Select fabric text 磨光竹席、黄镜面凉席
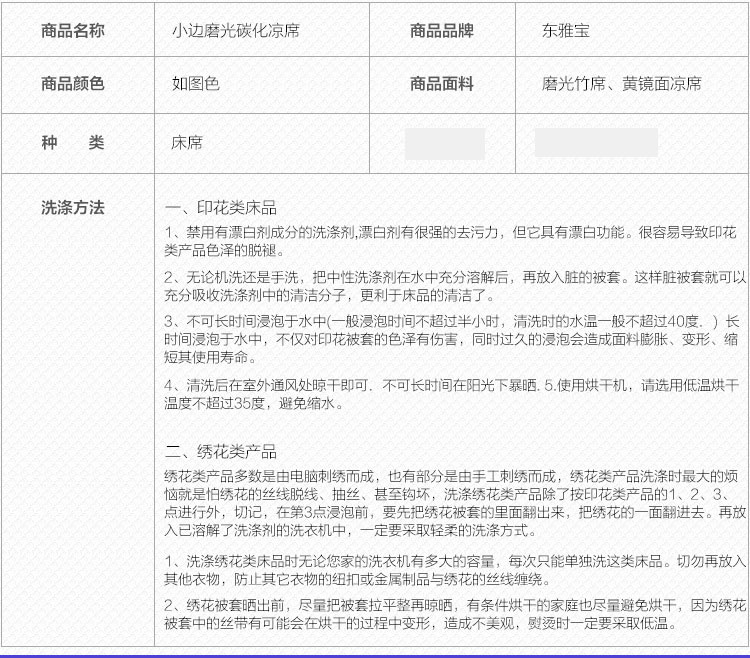 (x=621, y=84)
